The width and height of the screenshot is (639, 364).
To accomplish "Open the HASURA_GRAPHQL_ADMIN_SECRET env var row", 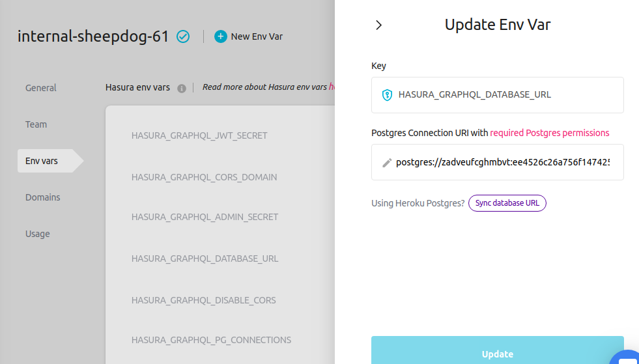I will tap(205, 217).
